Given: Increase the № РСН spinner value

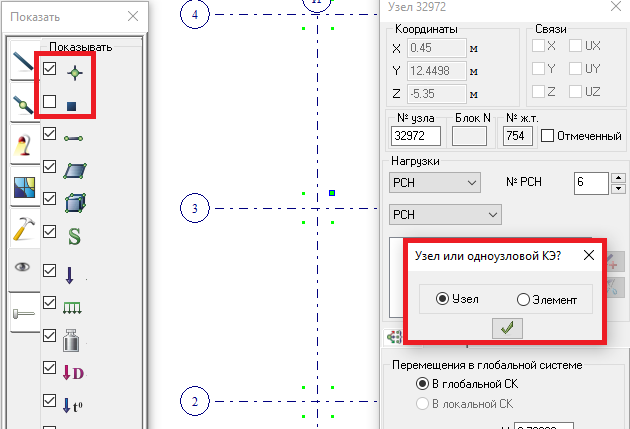Looking at the screenshot, I should [618, 178].
